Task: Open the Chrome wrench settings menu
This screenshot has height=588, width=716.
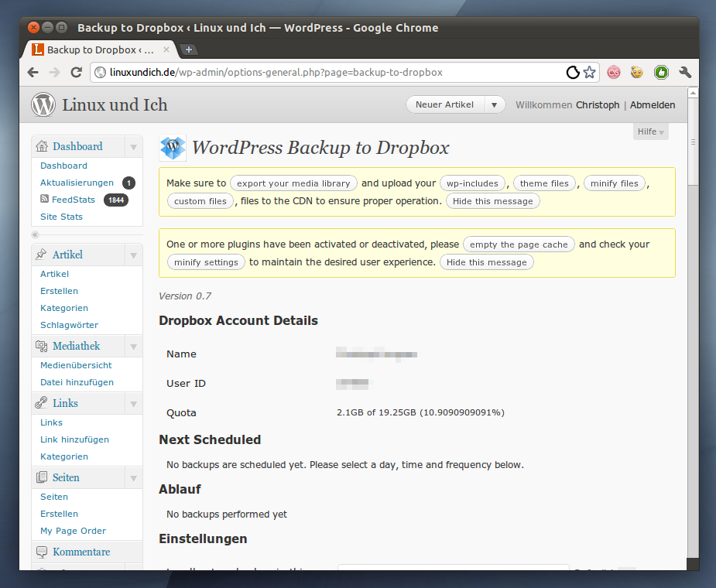Action: click(x=684, y=73)
